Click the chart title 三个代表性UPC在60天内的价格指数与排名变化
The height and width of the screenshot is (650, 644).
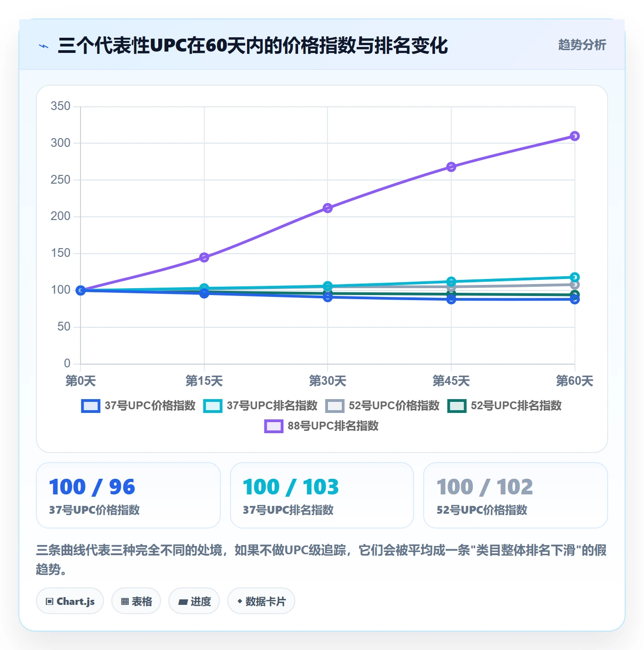tap(253, 46)
